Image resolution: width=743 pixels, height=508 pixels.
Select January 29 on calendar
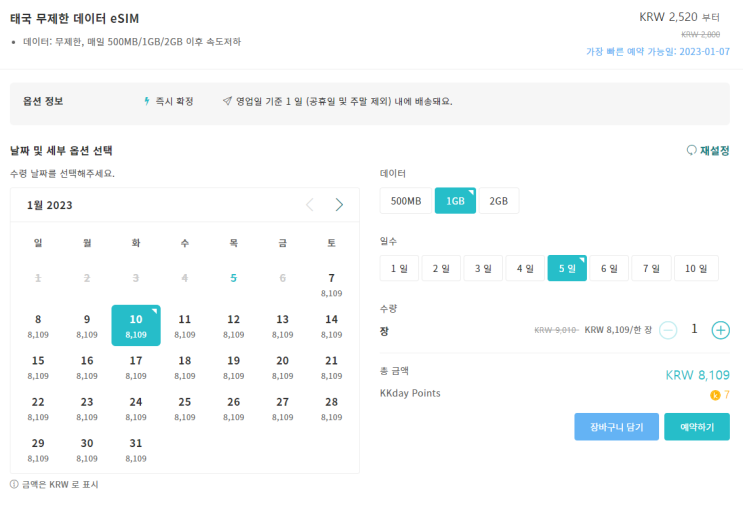pyautogui.click(x=38, y=449)
